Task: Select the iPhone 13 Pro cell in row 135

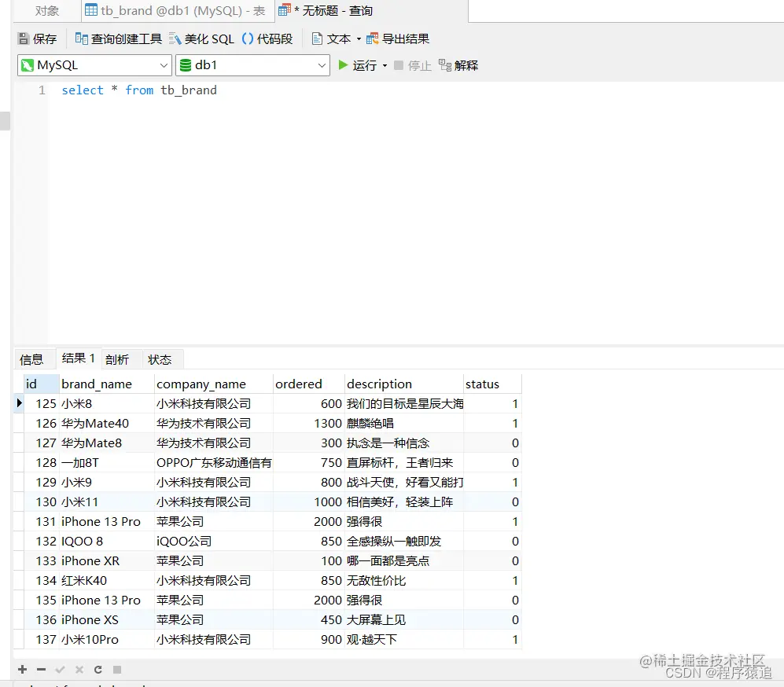Action: 106,600
